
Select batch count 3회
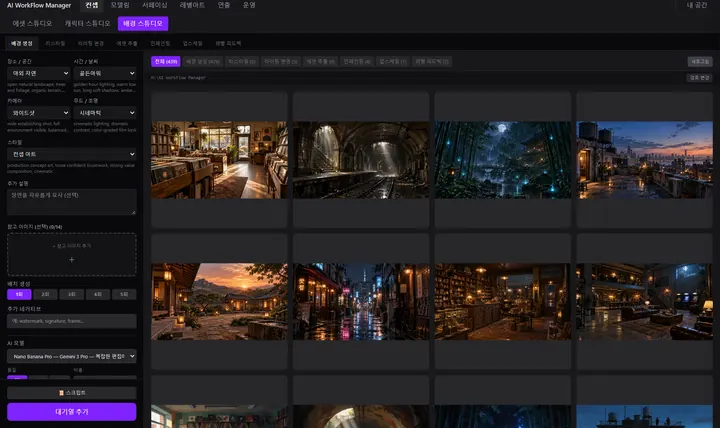click(72, 294)
